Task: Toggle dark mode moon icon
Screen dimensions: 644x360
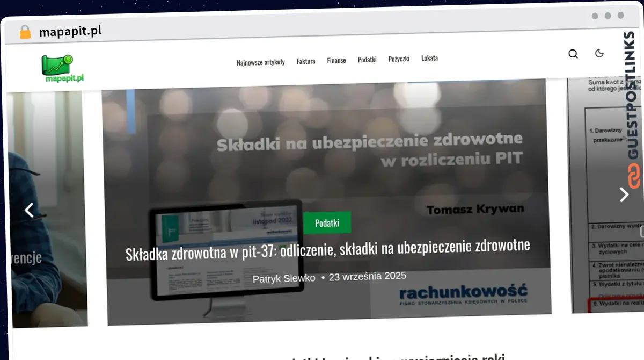Action: pos(599,53)
